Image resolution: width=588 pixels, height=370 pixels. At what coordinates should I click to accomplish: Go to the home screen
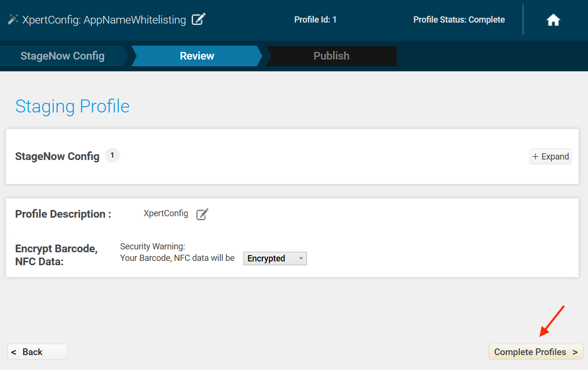pyautogui.click(x=553, y=20)
